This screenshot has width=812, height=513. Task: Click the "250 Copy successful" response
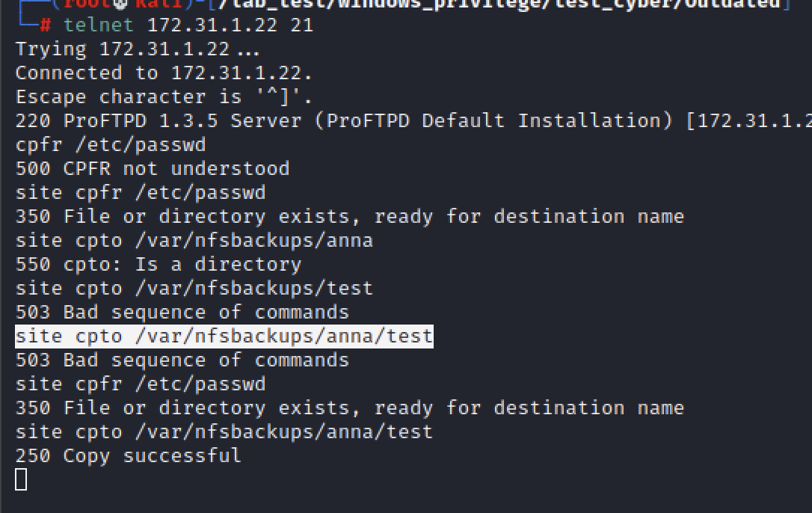coord(129,456)
